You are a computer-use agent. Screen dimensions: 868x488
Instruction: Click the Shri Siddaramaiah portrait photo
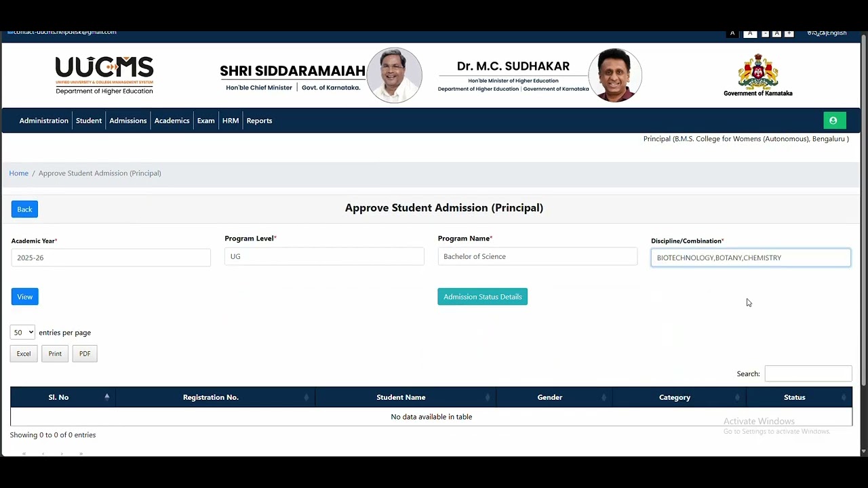coord(395,75)
